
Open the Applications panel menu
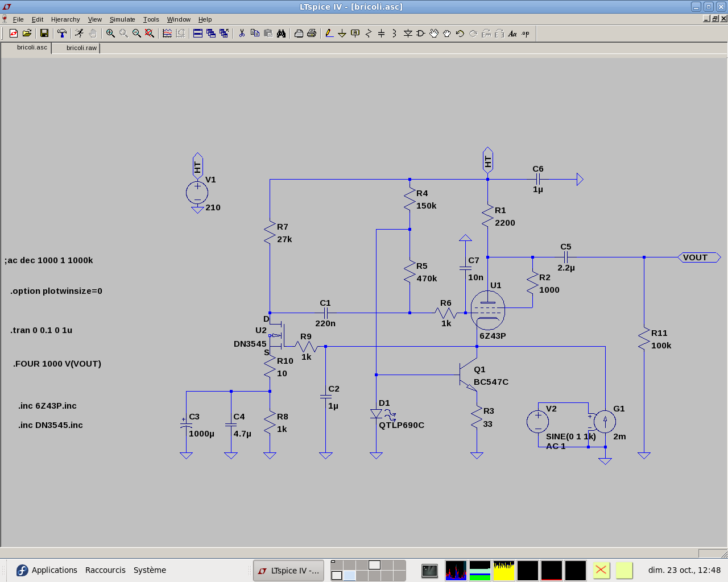(47, 570)
